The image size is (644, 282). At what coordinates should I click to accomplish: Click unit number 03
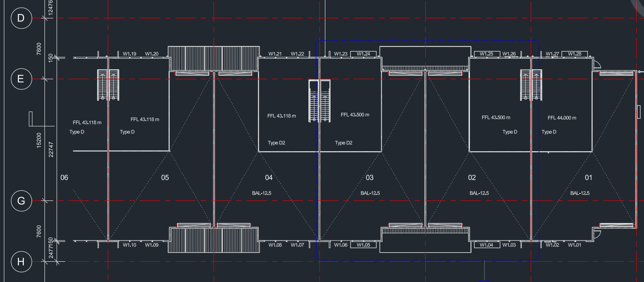pyautogui.click(x=370, y=178)
